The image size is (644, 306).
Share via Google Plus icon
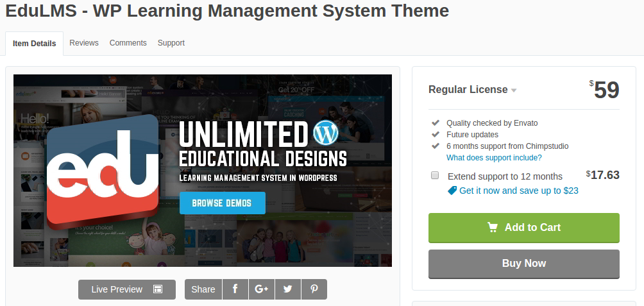[262, 289]
